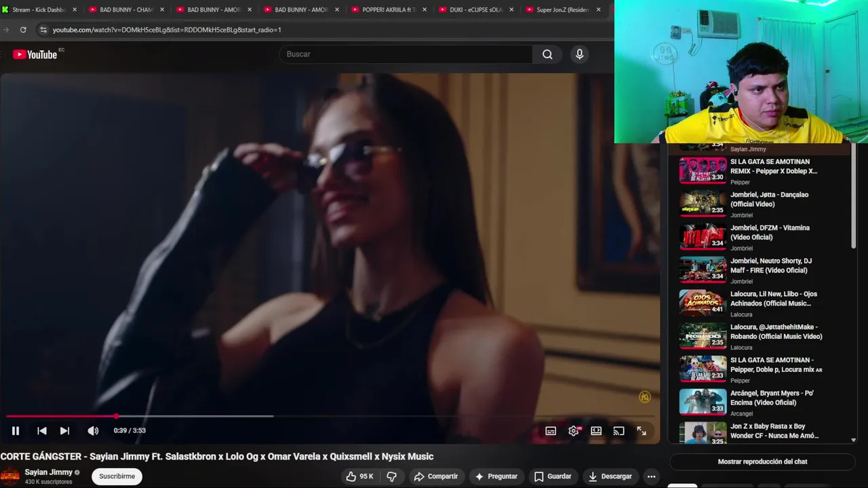Viewport: 868px width, 488px height.
Task: Open the Sayian Jimmy channel name
Action: 49,472
